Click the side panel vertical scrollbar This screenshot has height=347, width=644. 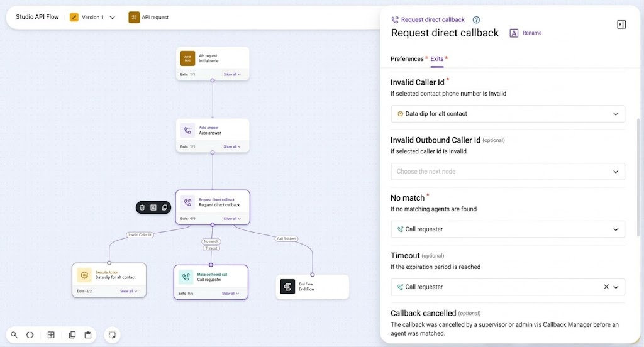coord(639,177)
